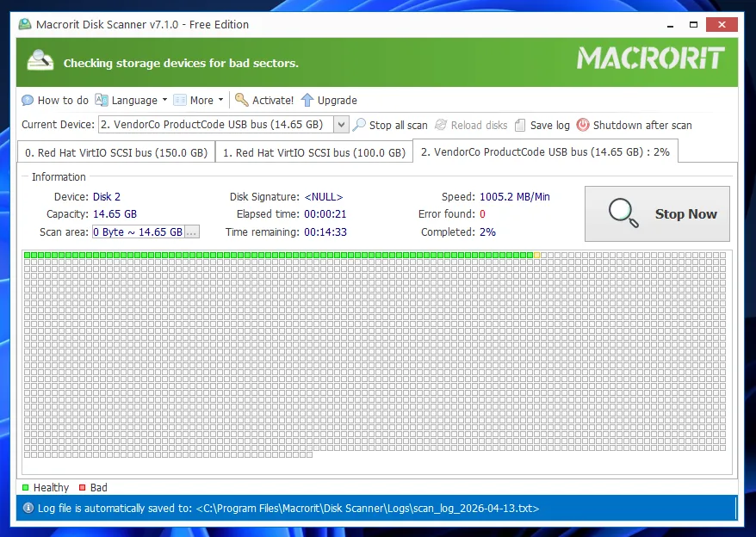Click the Error found value 0
Image resolution: width=756 pixels, height=537 pixels.
(482, 214)
